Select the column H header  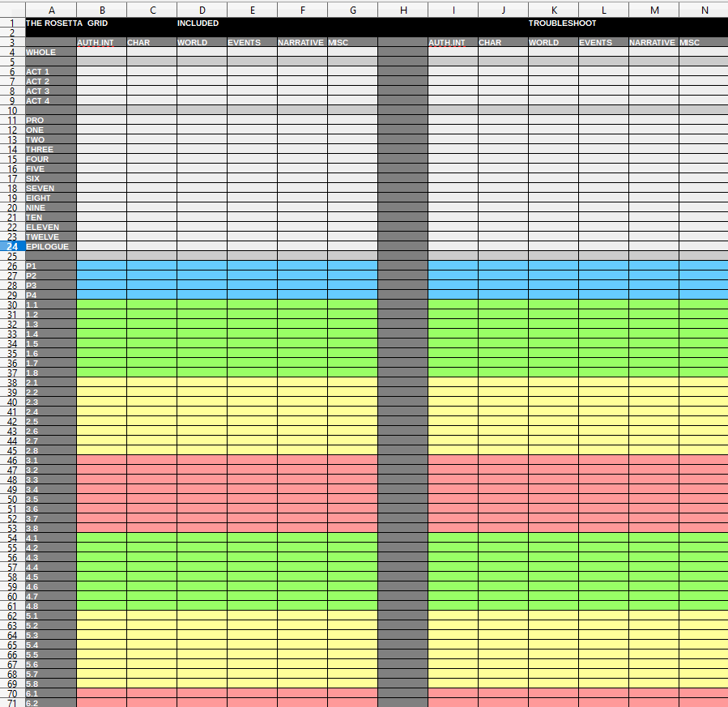(402, 10)
